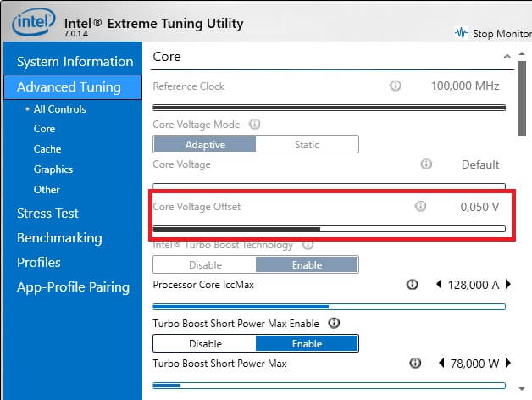Click Stop Monitoring button
The height and width of the screenshot is (400, 532).
(493, 33)
